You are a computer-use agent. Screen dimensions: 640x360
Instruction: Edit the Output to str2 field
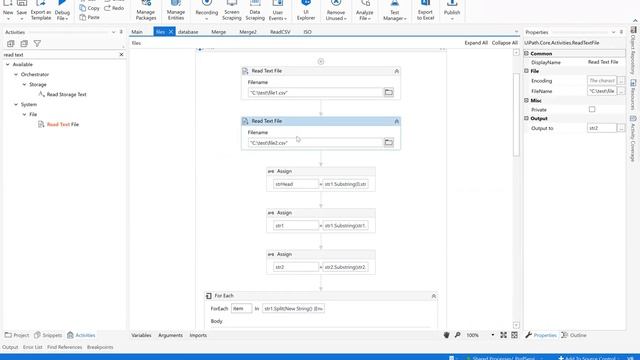pos(602,128)
